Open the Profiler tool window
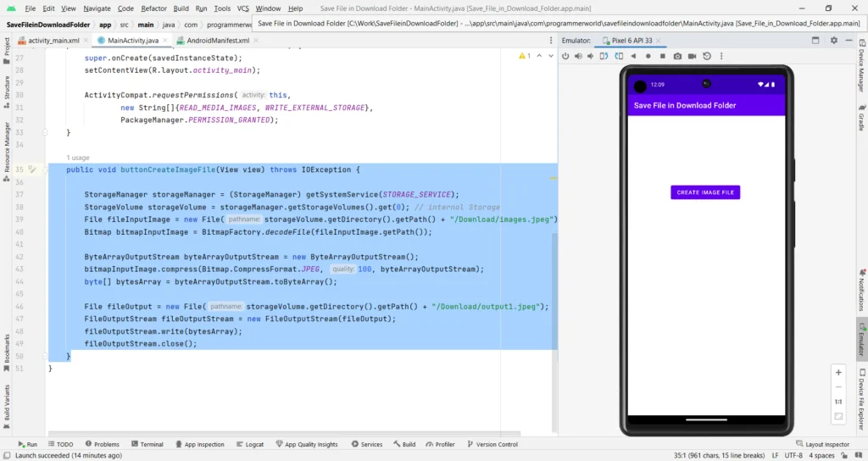 pyautogui.click(x=440, y=444)
